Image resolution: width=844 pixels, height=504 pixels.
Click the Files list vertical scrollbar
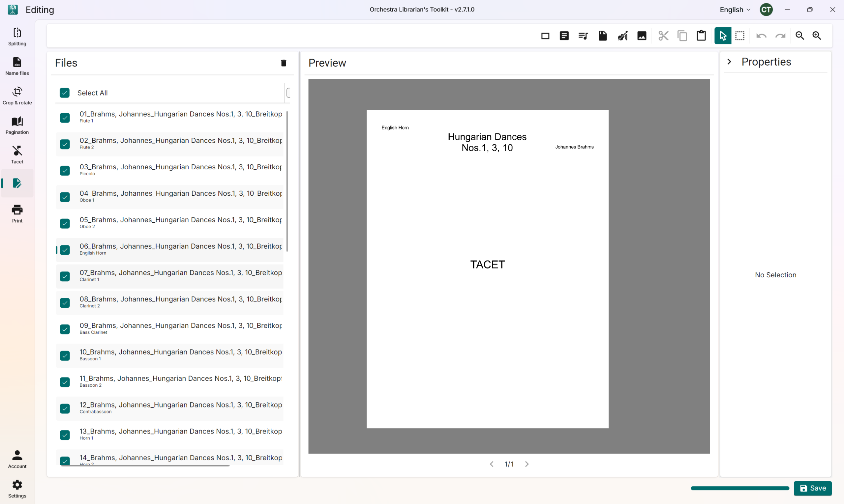[x=287, y=181]
